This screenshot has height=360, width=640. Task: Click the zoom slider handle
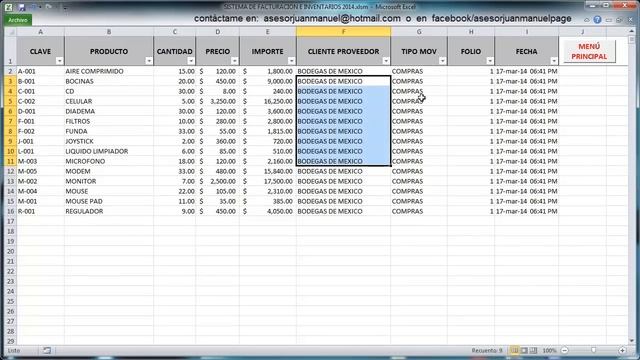[593, 351]
